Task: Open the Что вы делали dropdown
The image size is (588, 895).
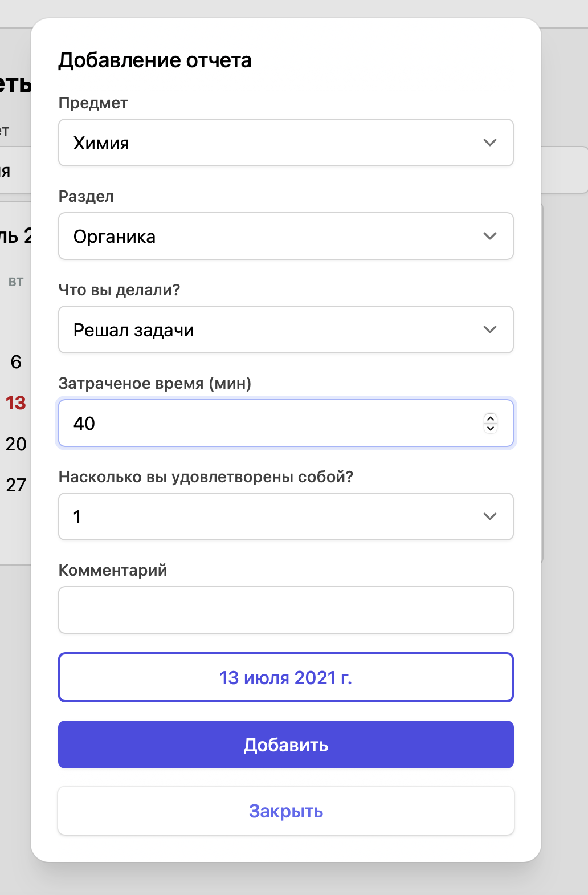Action: [x=273, y=329]
